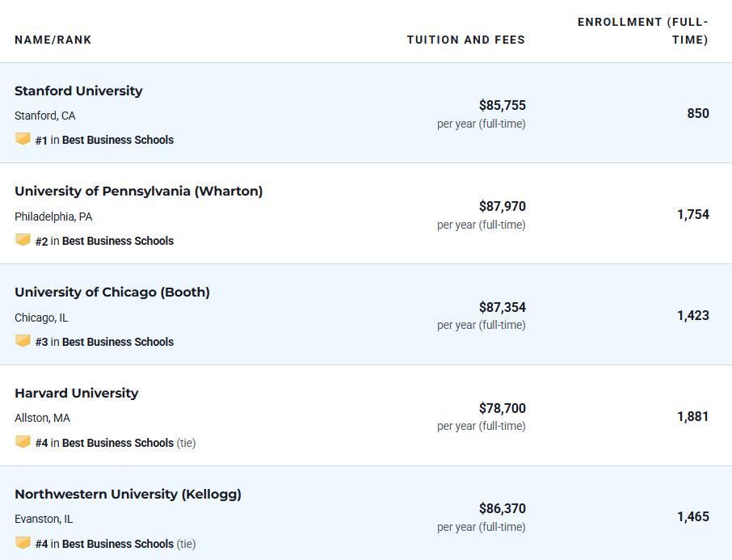Image resolution: width=732 pixels, height=560 pixels.
Task: Open University of Chicago (Booth) link
Action: (x=112, y=293)
